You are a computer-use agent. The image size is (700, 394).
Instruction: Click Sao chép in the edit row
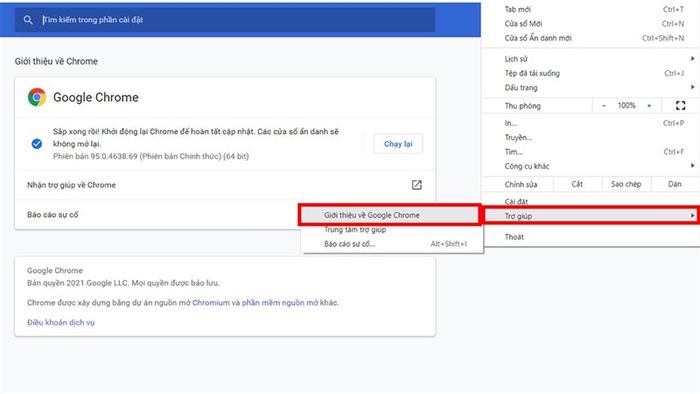pos(626,184)
